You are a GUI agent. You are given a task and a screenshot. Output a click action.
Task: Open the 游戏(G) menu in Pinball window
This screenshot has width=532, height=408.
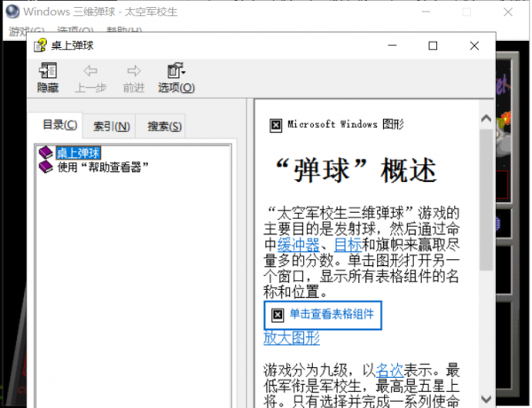pos(27,31)
